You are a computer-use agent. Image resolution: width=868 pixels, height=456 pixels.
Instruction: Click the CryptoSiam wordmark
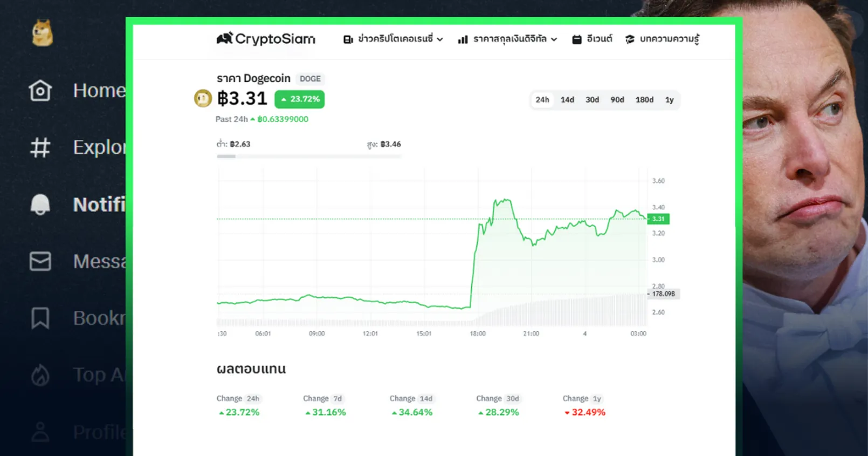click(x=275, y=39)
